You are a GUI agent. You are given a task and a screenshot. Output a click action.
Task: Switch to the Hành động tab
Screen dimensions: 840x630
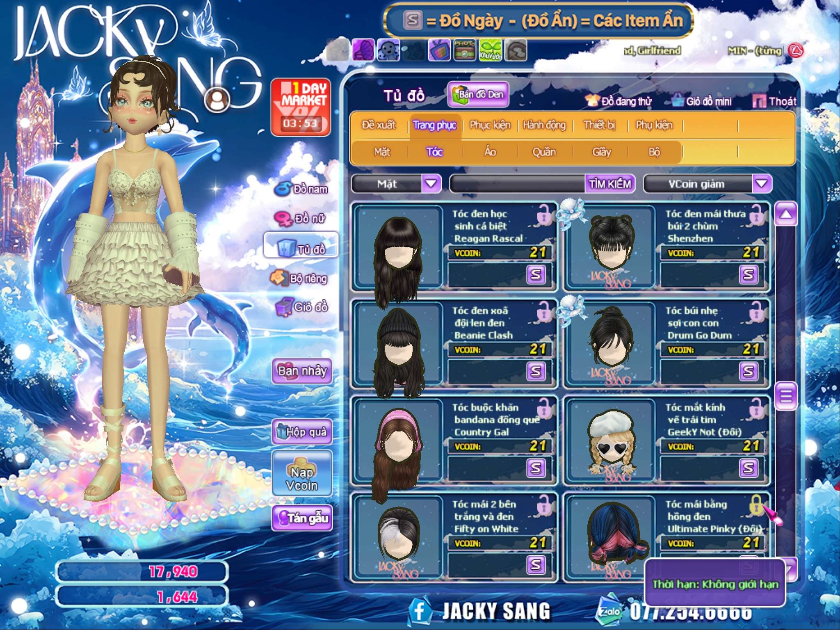coord(544,125)
